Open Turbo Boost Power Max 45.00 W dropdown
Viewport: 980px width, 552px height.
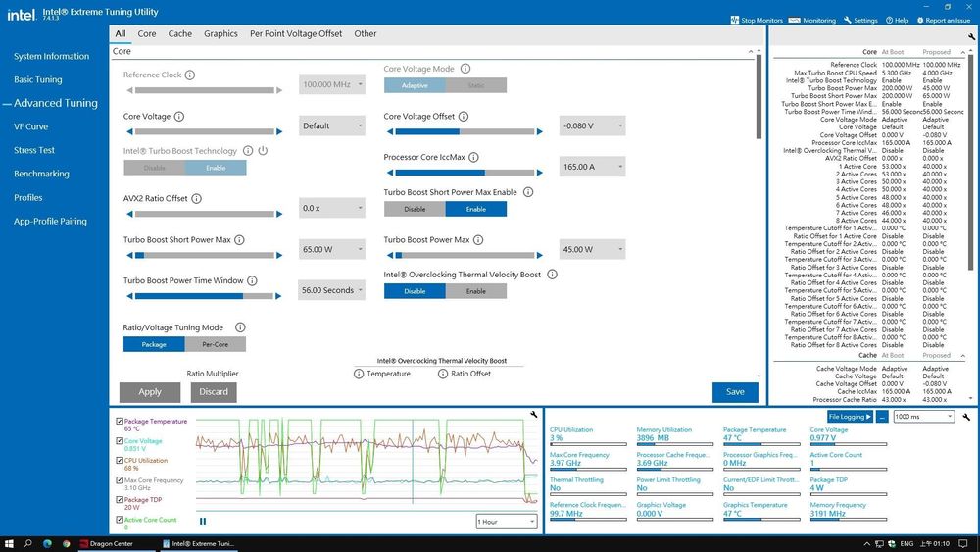tap(592, 249)
